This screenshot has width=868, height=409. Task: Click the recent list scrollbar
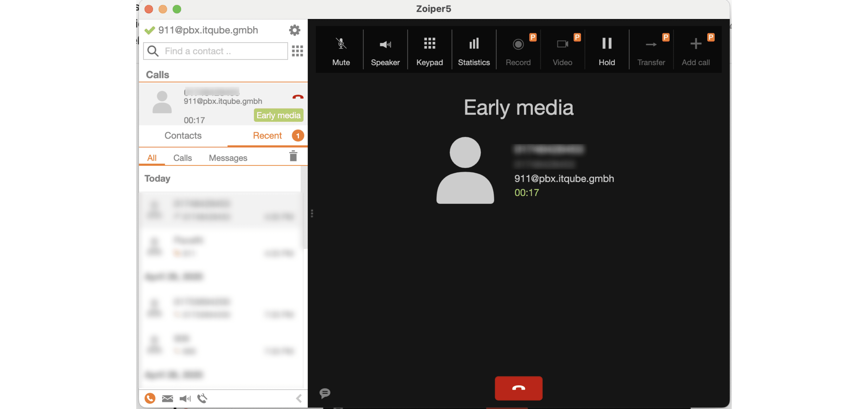(305, 207)
